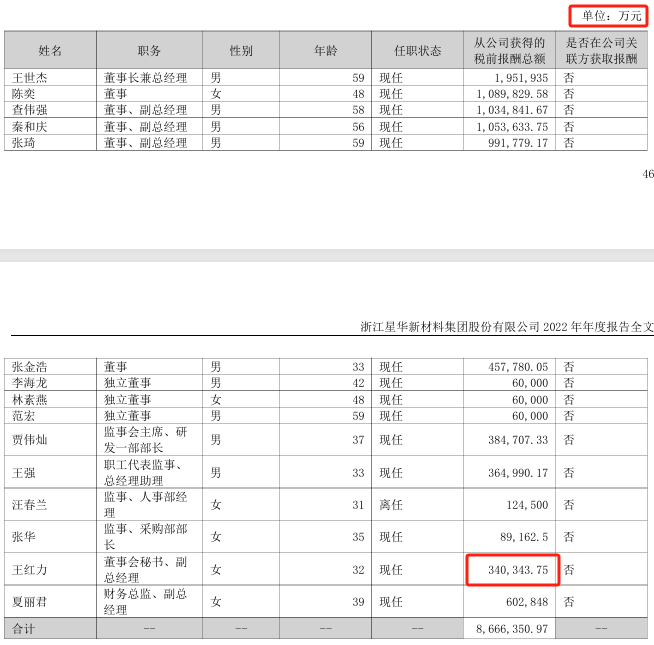
Task: Select the position 监事会主席、研发一部部长
Action: point(145,440)
